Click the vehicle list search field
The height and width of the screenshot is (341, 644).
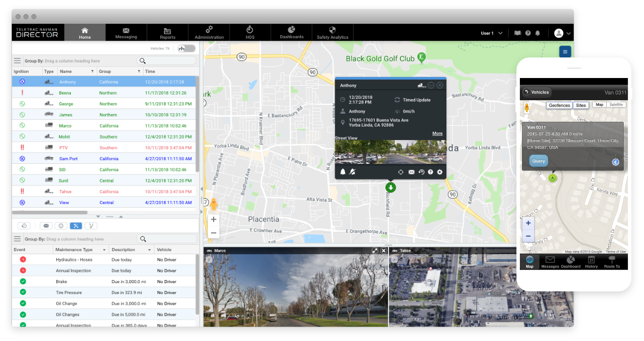point(167,61)
